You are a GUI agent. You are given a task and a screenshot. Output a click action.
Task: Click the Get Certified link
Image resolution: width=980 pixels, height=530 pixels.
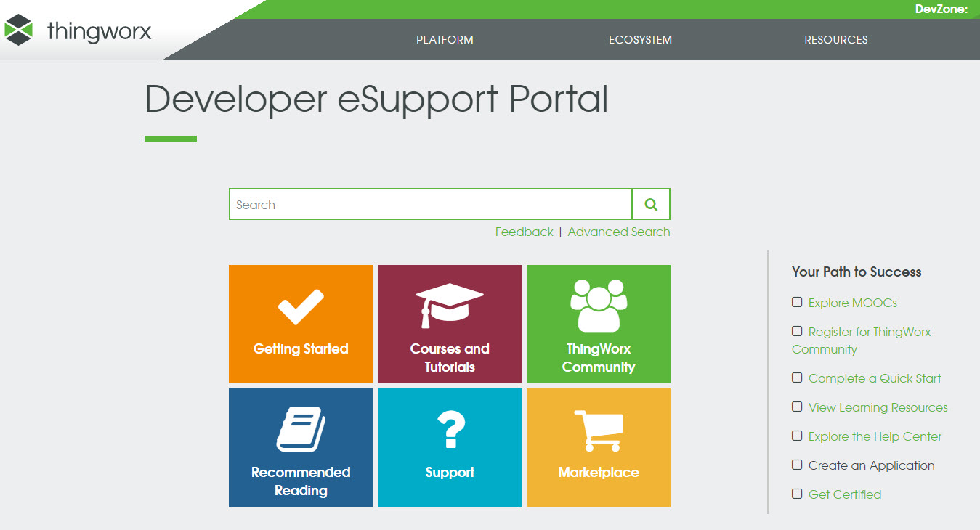tap(845, 494)
